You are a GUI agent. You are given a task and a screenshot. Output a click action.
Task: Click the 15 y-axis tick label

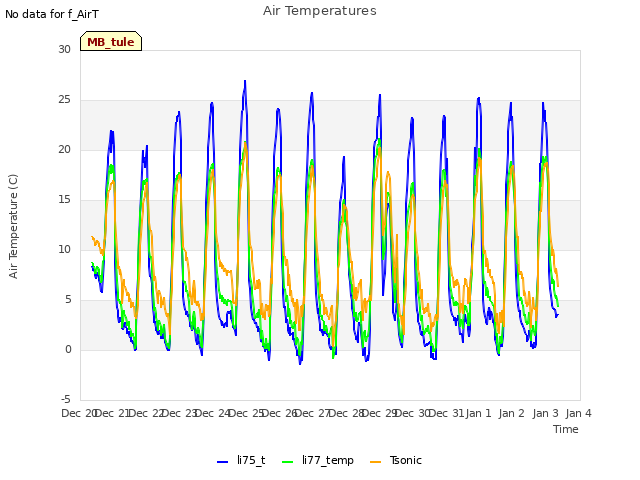(x=64, y=199)
